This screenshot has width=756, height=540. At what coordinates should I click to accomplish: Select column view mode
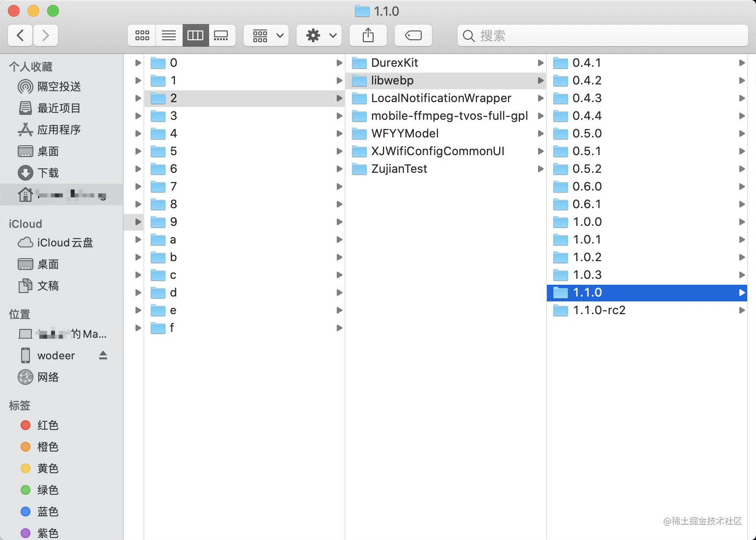[195, 35]
